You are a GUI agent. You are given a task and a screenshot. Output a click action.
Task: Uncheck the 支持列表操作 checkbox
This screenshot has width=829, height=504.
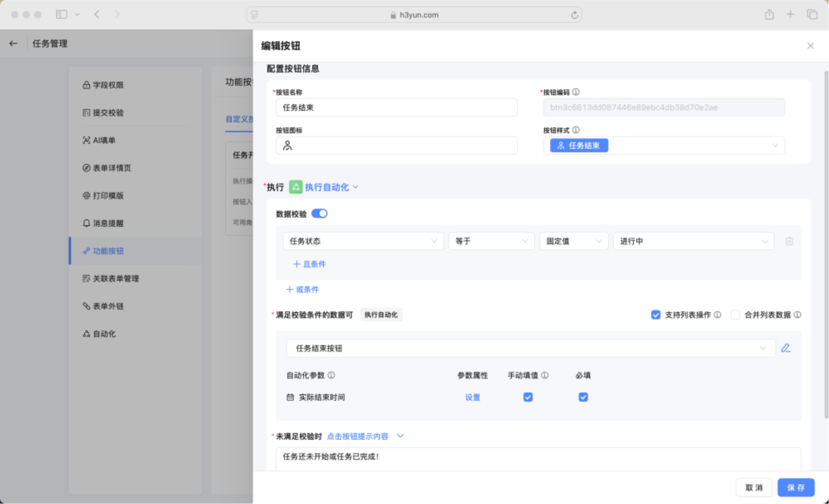656,315
